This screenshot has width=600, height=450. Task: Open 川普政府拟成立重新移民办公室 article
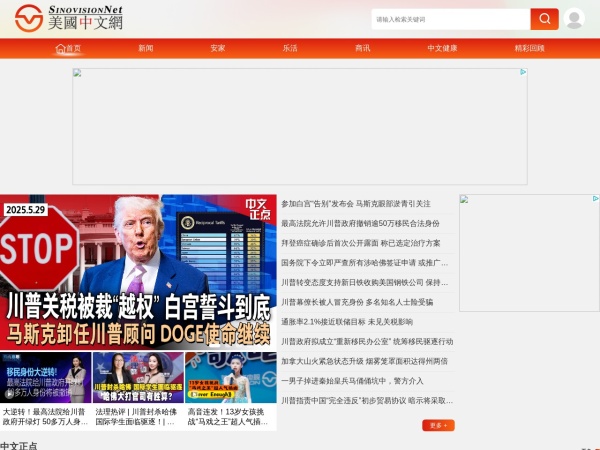click(367, 341)
